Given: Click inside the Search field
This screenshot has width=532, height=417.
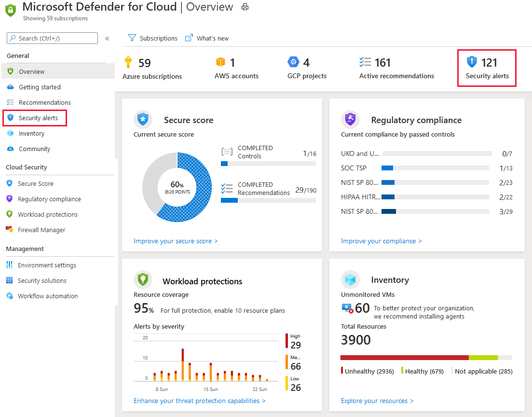Looking at the screenshot, I should click(x=52, y=38).
